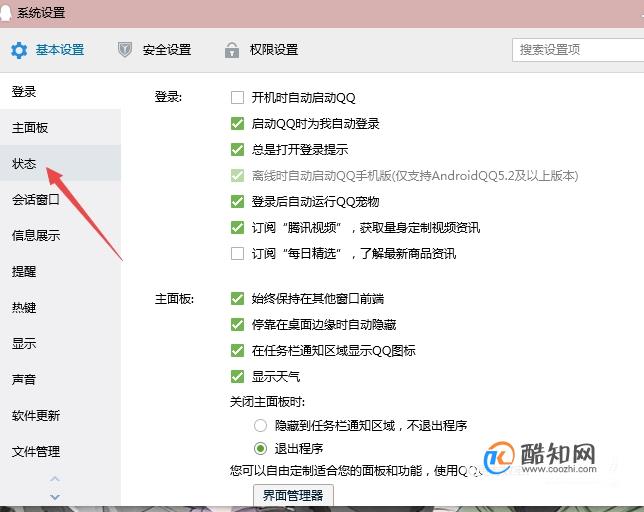This screenshot has width=644, height=512.
Task: Click the sidebar up chevron arrow
Action: click(55, 479)
